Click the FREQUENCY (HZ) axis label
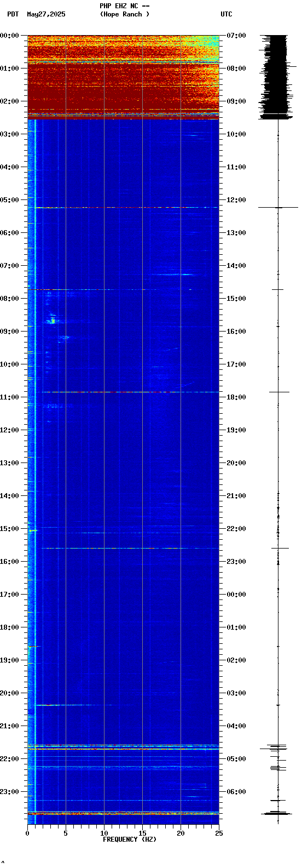302x868 pixels. coord(130,840)
